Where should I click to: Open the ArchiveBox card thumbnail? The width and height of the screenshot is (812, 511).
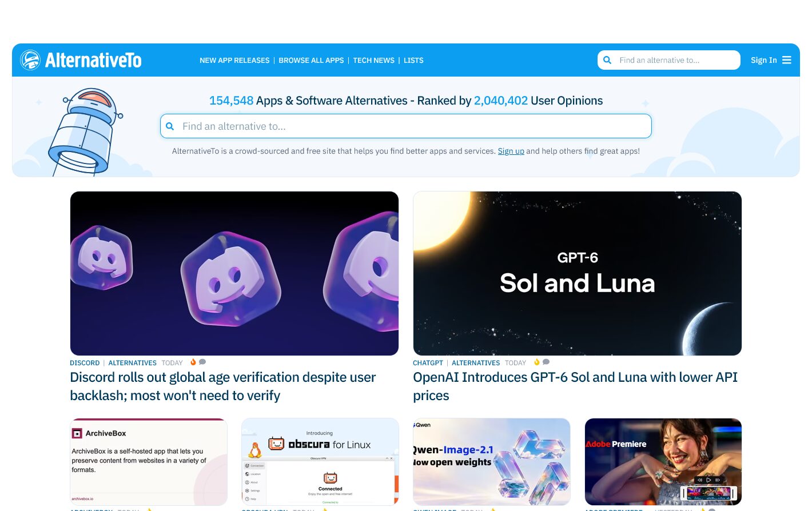click(x=149, y=462)
